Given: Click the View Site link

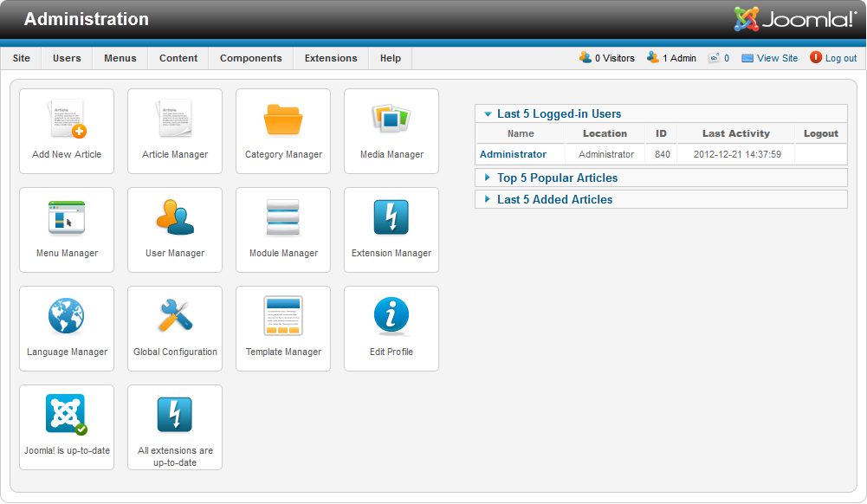Looking at the screenshot, I should point(776,58).
